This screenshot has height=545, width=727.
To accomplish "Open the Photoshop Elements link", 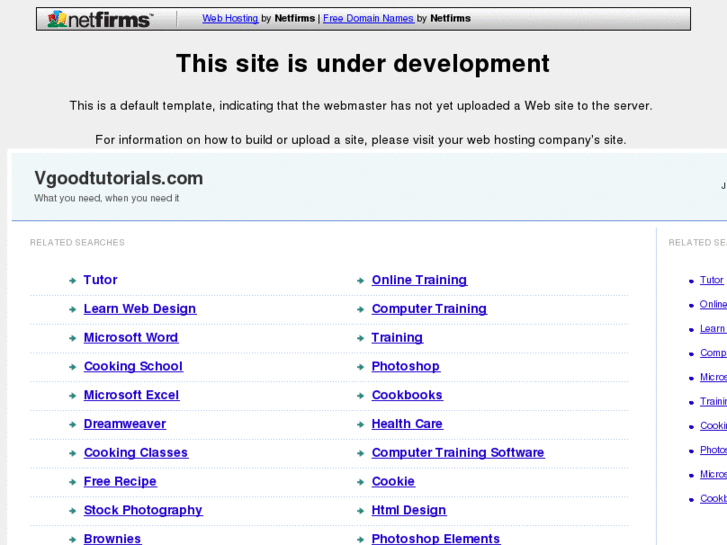I will (x=436, y=539).
